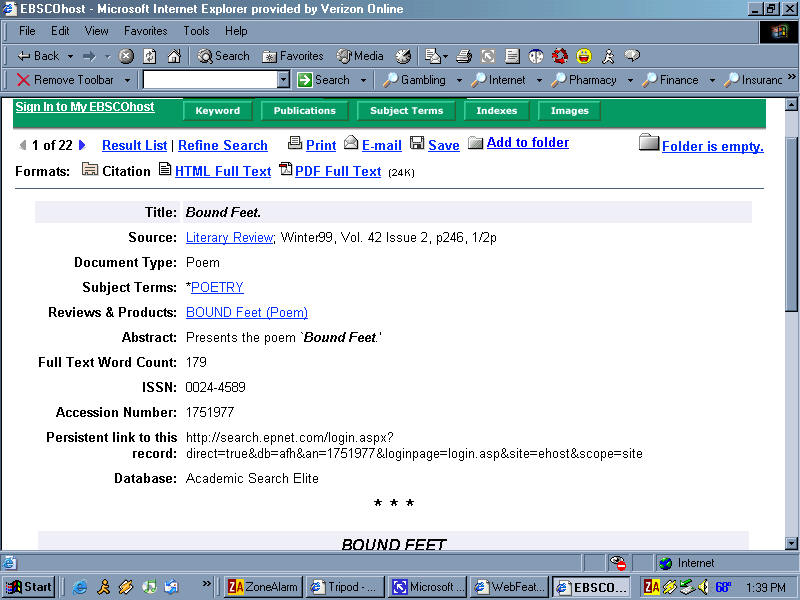
Task: Open browsing History icon
Action: coord(403,56)
